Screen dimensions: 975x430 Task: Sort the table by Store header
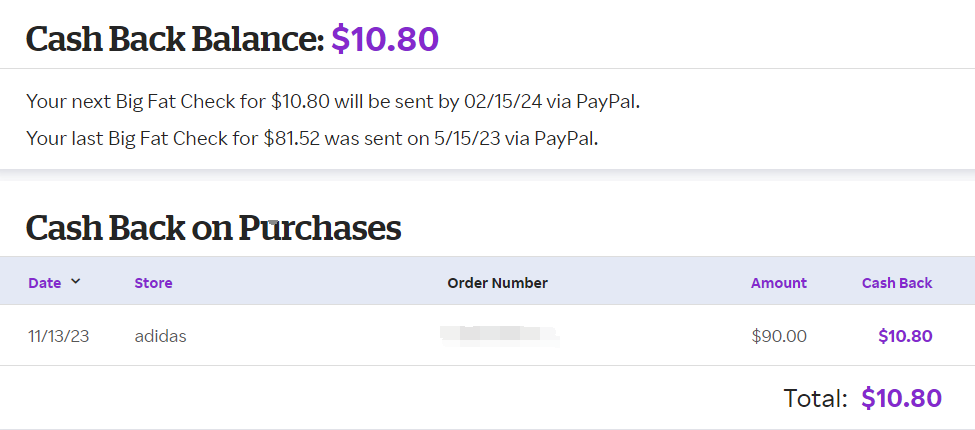153,283
